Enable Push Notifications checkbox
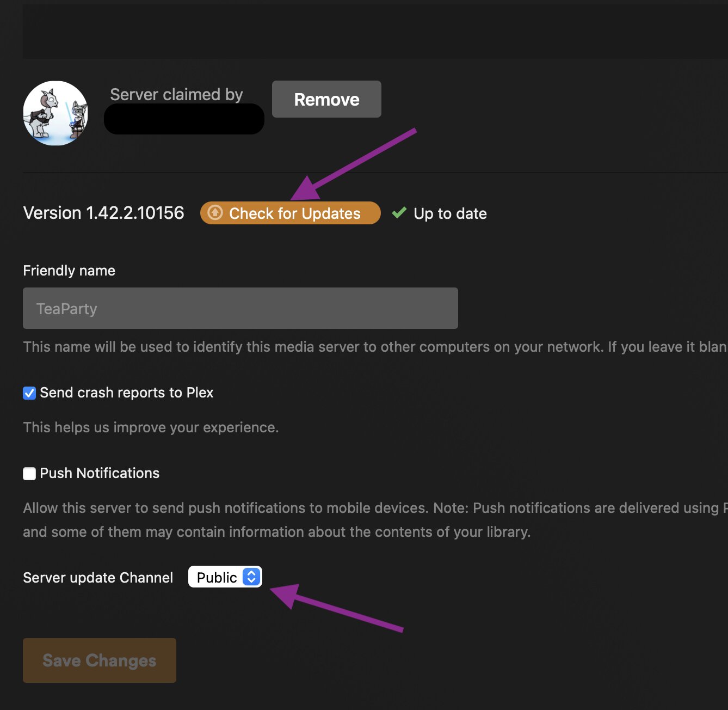 pos(29,473)
